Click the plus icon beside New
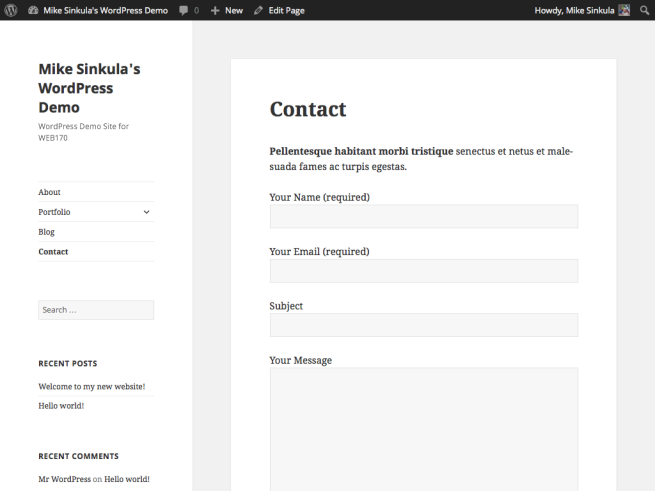The image size is (655, 491). pyautogui.click(x=215, y=10)
